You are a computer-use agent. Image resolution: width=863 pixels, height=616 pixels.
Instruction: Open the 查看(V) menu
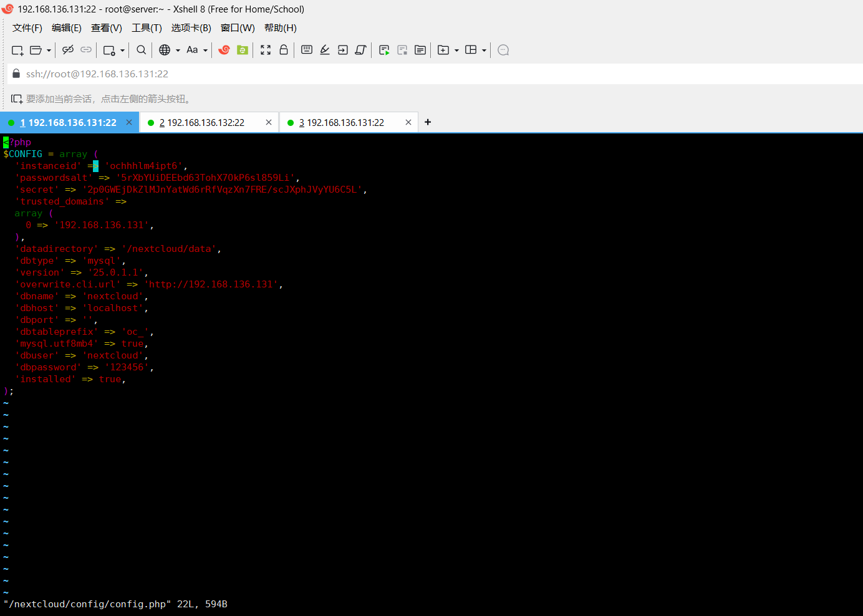(107, 28)
